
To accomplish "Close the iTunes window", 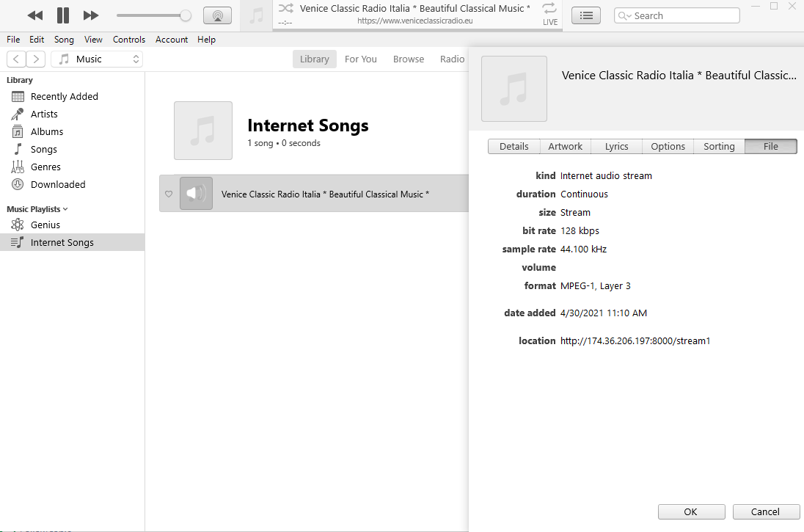I will [792, 6].
